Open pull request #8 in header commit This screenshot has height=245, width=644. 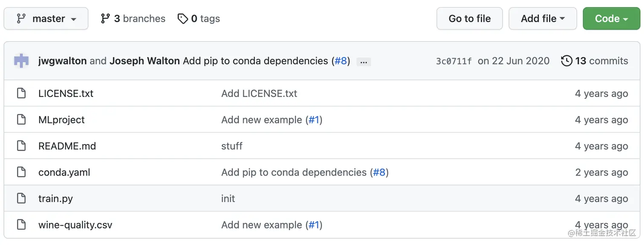pos(341,61)
